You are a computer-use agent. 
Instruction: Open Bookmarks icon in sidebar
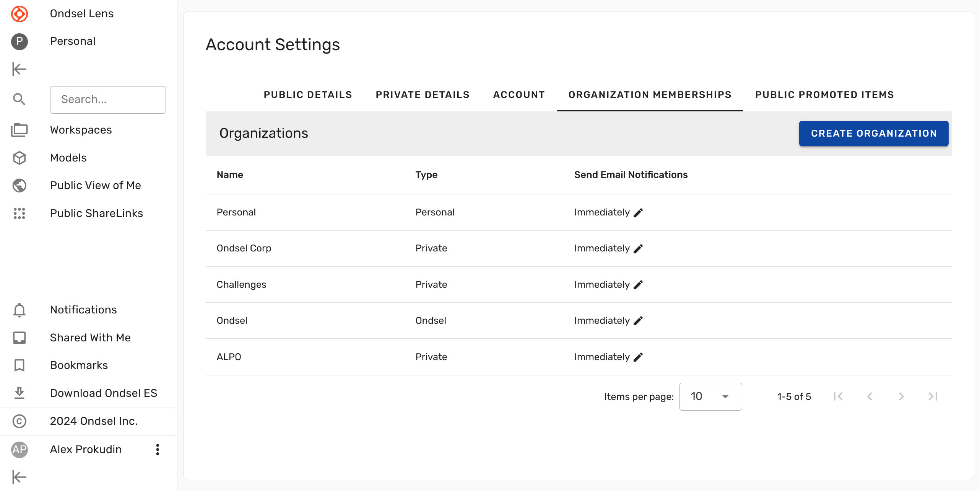pos(19,365)
